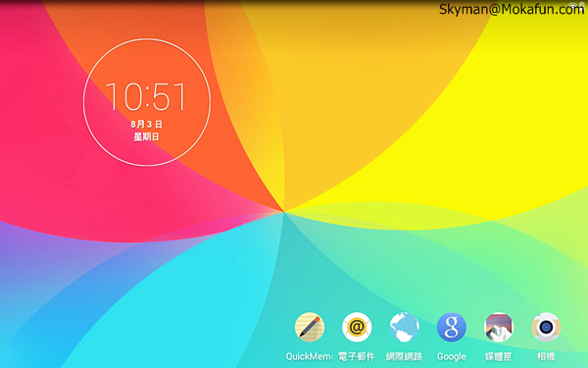Tap the 8月3日 date in clock widget
This screenshot has height=368, width=588.
pyautogui.click(x=146, y=125)
